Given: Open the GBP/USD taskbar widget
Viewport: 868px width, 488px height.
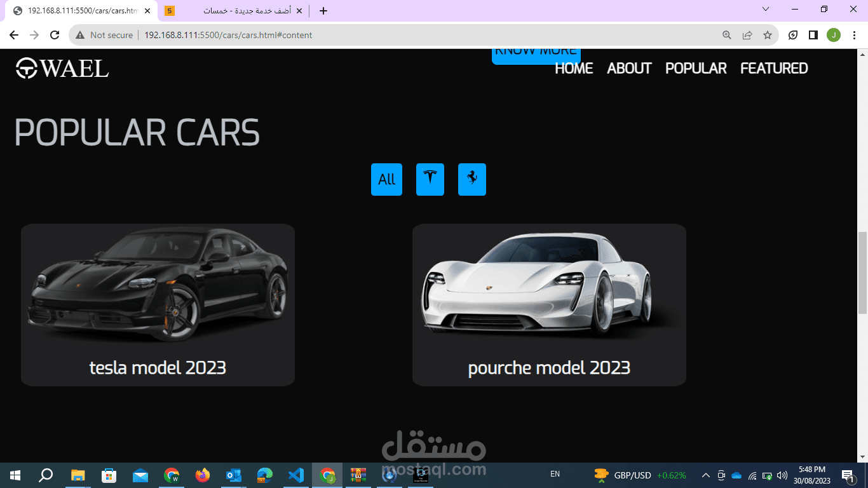Looking at the screenshot, I should tap(640, 475).
